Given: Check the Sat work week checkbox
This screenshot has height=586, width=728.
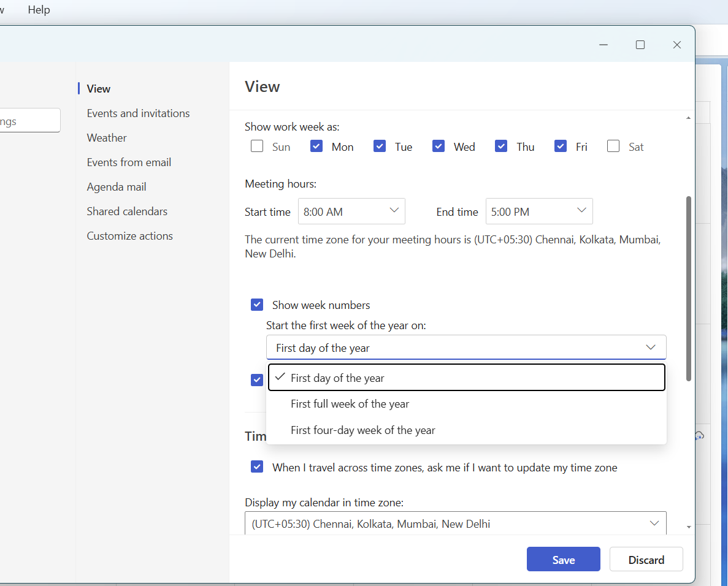Looking at the screenshot, I should 613,146.
